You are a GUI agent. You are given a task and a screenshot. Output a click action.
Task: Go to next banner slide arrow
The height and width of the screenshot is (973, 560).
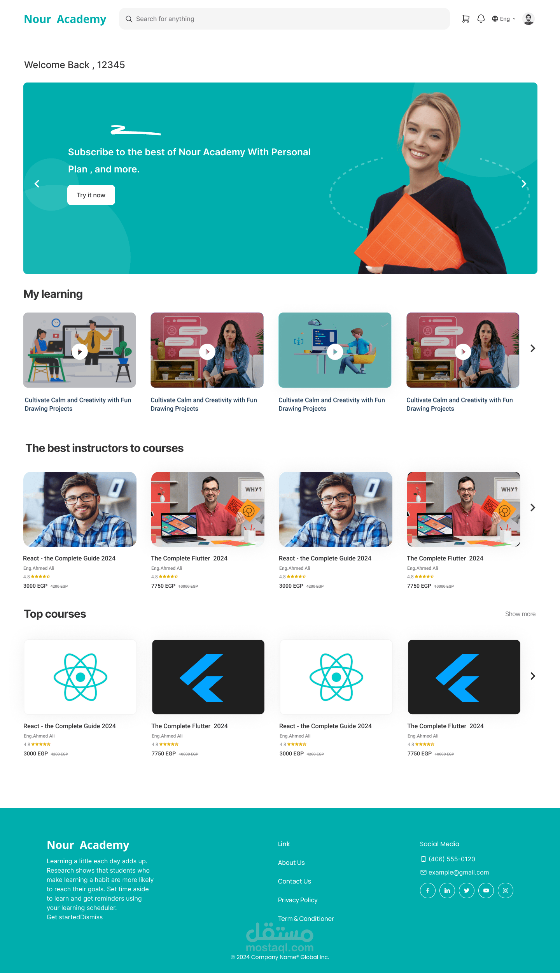[x=524, y=184]
